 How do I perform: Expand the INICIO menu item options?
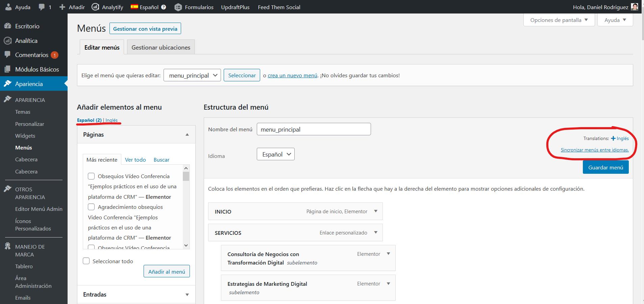click(376, 211)
